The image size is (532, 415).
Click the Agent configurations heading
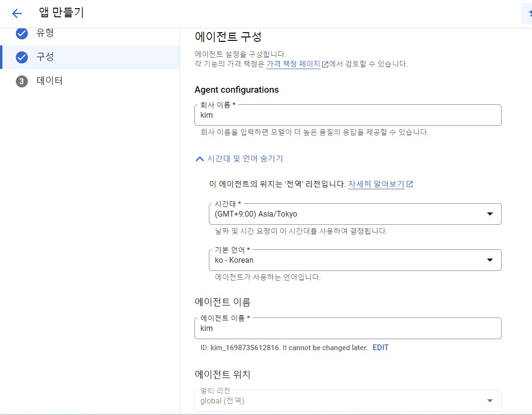point(237,90)
